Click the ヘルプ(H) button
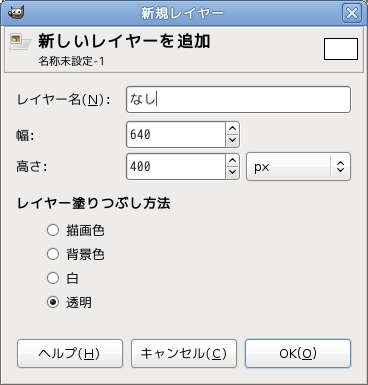Image resolution: width=368 pixels, height=385 pixels. [70, 354]
